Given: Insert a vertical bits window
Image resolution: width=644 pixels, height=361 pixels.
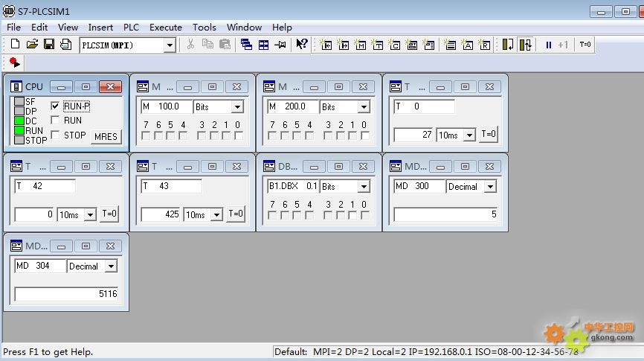Looking at the screenshot, I should tap(429, 45).
